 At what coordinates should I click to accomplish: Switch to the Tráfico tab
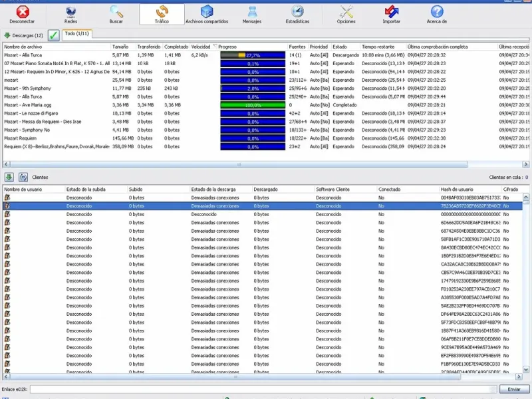pos(162,14)
